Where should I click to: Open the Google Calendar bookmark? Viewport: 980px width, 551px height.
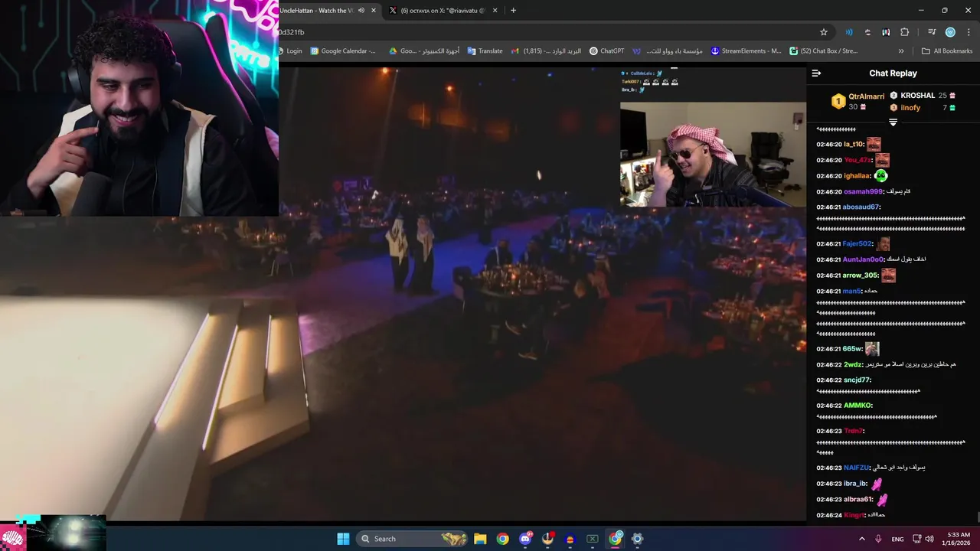point(343,51)
